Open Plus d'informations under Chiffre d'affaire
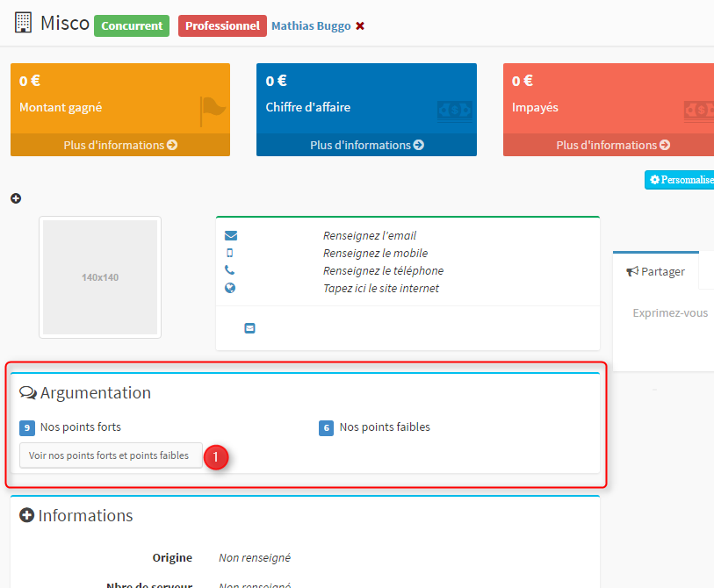Screen dimensions: 714x588 (x=366, y=145)
